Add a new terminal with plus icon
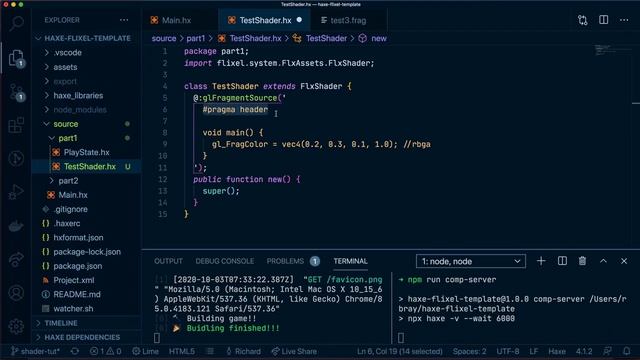 (541, 261)
